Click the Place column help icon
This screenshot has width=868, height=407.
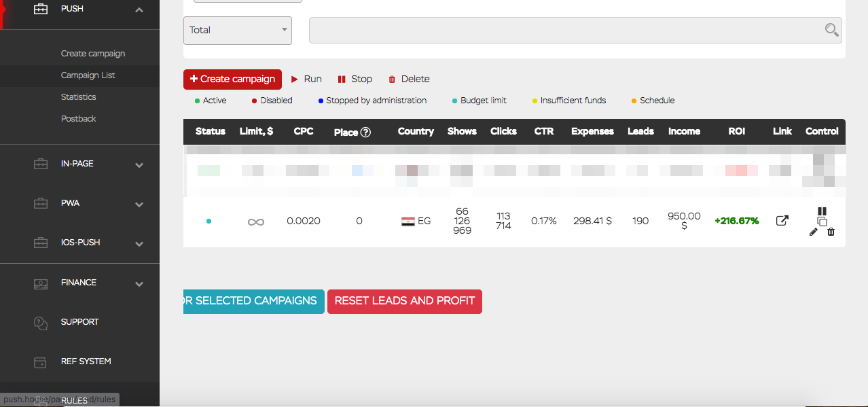point(365,132)
